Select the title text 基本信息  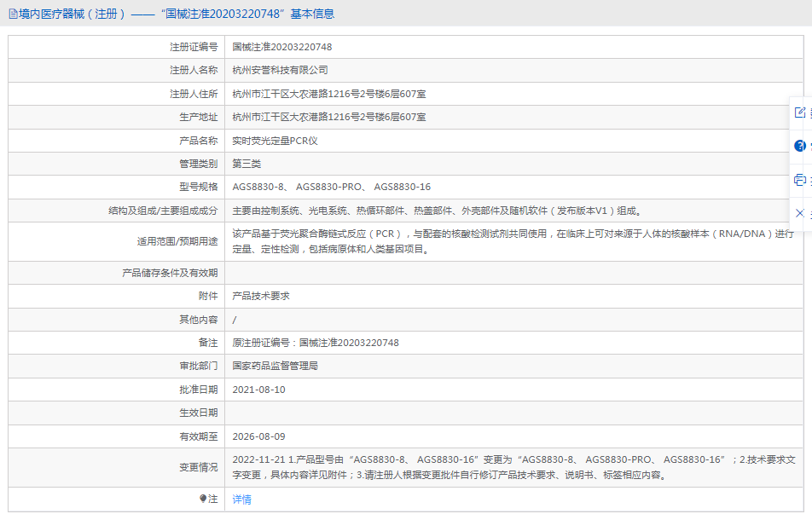[312, 14]
